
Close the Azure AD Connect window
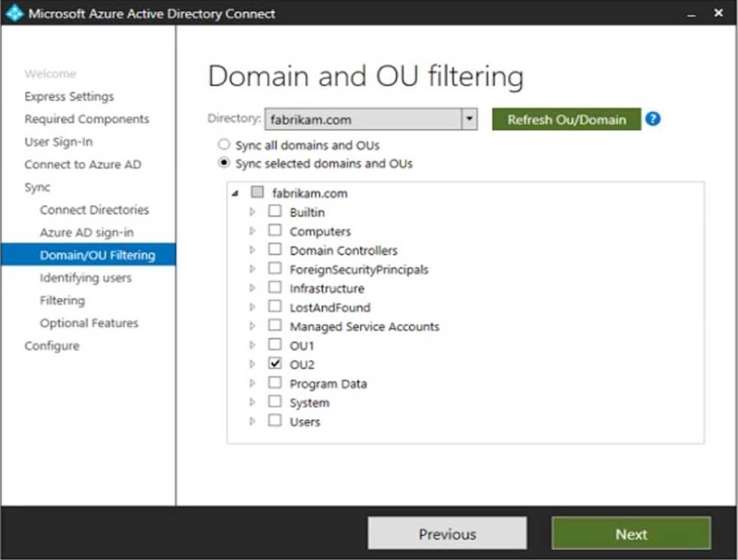click(718, 13)
